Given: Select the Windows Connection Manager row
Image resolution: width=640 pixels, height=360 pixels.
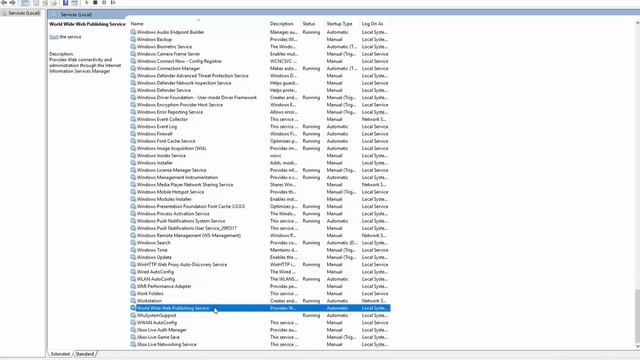Looking at the screenshot, I should tap(260, 68).
